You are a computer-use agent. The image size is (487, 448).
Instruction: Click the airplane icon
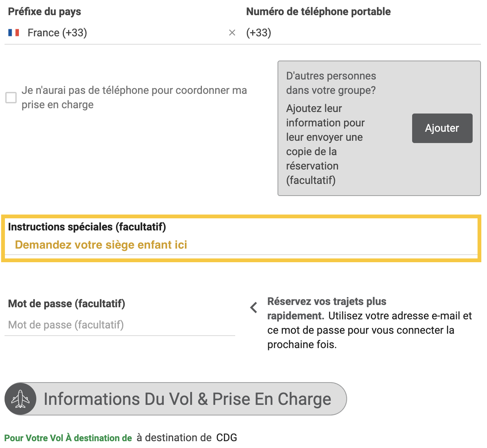pyautogui.click(x=20, y=399)
